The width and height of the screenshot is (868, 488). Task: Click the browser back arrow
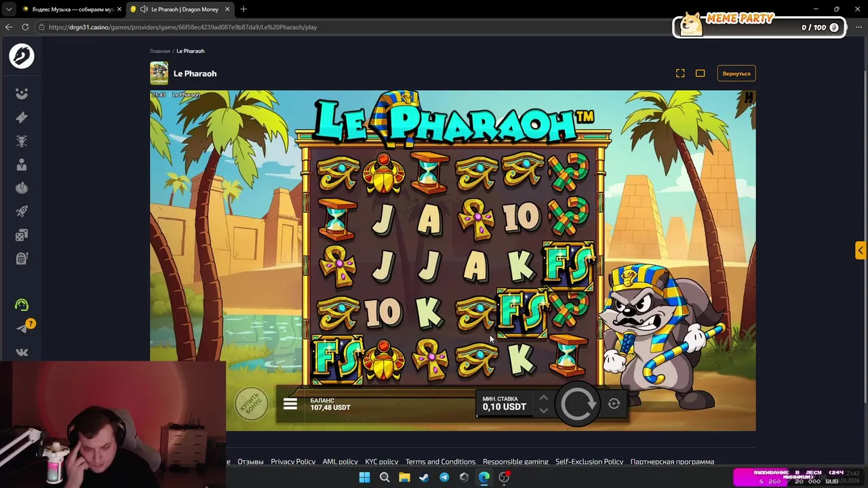[9, 27]
